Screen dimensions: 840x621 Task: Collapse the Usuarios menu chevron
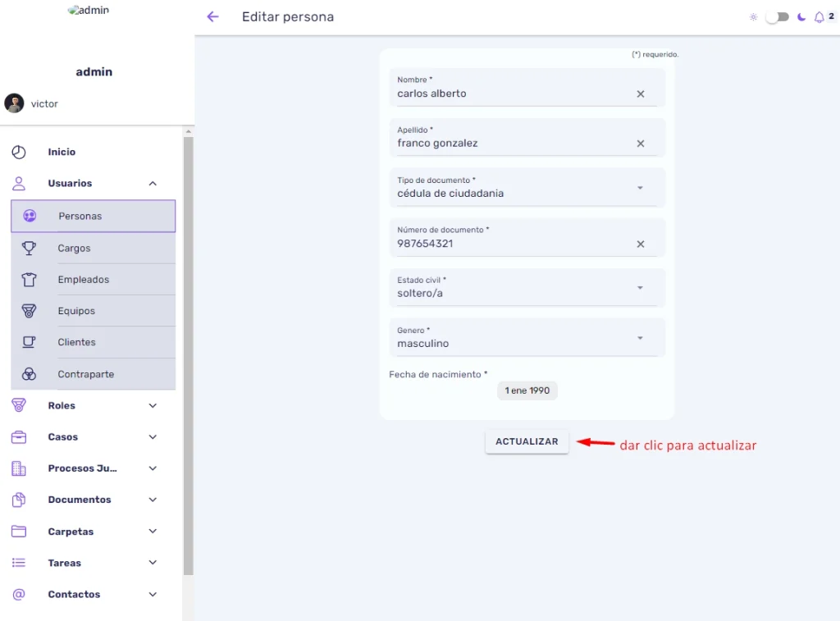153,183
